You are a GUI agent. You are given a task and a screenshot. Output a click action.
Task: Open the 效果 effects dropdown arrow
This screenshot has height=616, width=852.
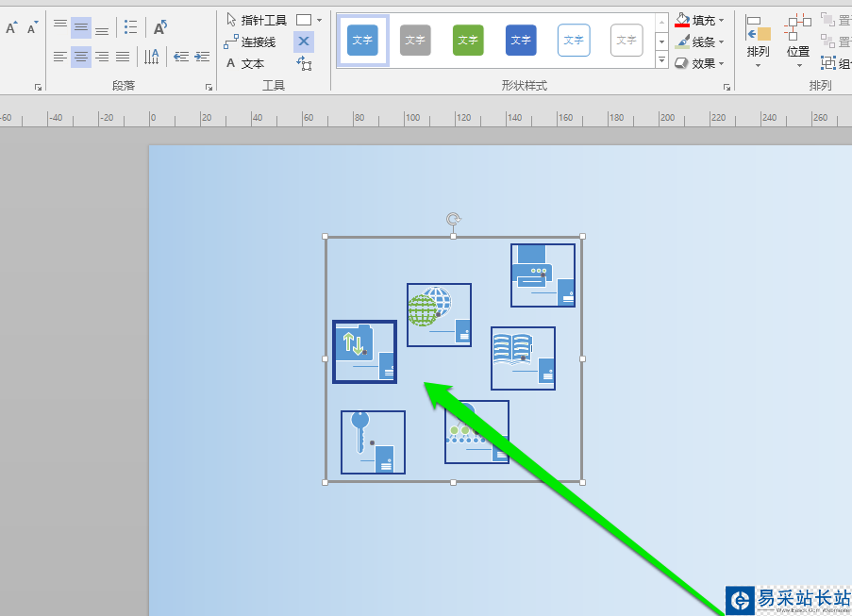(722, 63)
